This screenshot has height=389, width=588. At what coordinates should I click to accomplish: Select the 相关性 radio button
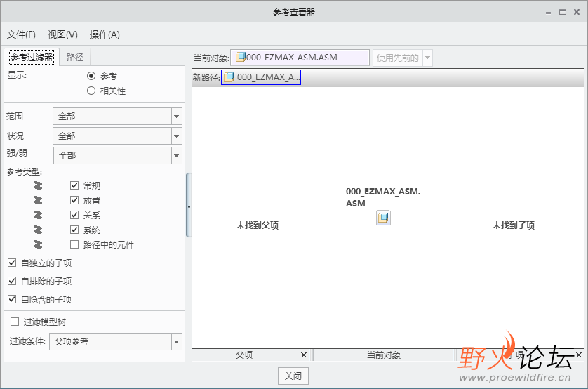[x=91, y=91]
